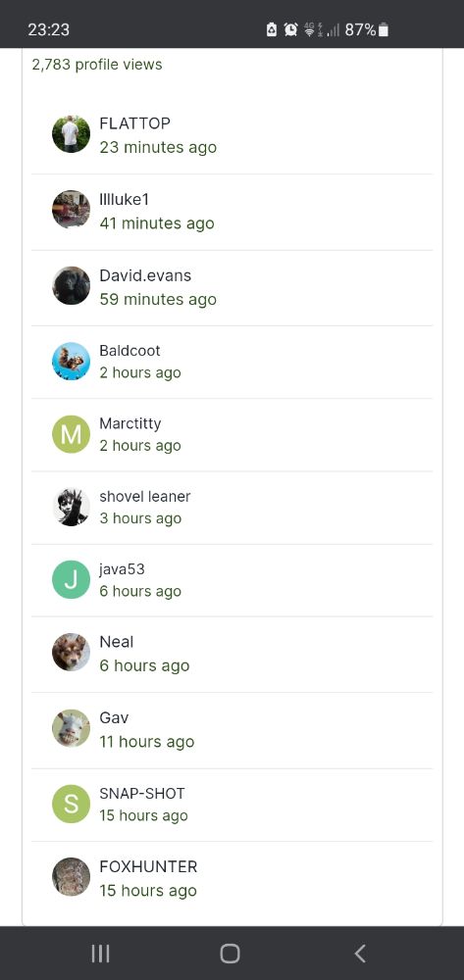Tap the alarm clock status icon

pyautogui.click(x=290, y=29)
